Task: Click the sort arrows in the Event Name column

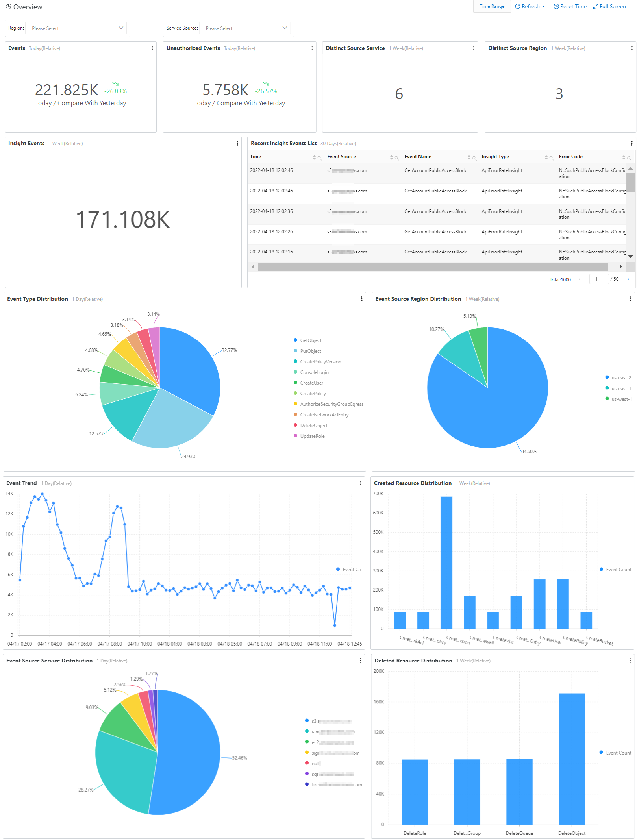Action: point(469,157)
